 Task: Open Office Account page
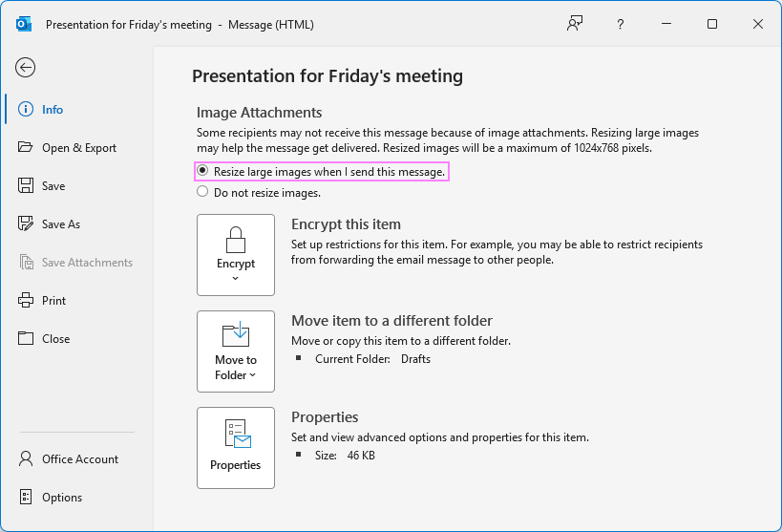point(69,458)
